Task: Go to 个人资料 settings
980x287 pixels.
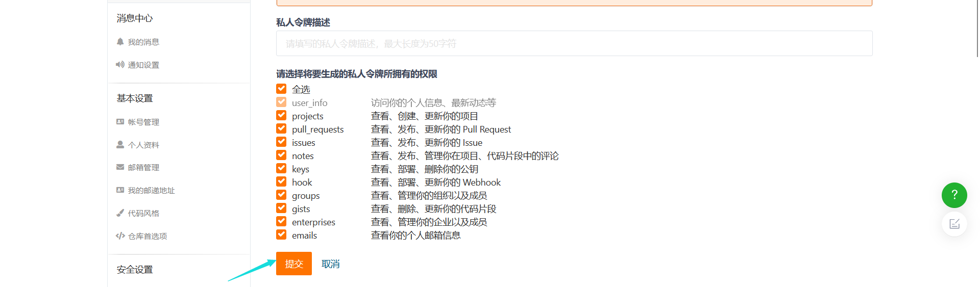Action: pos(143,145)
